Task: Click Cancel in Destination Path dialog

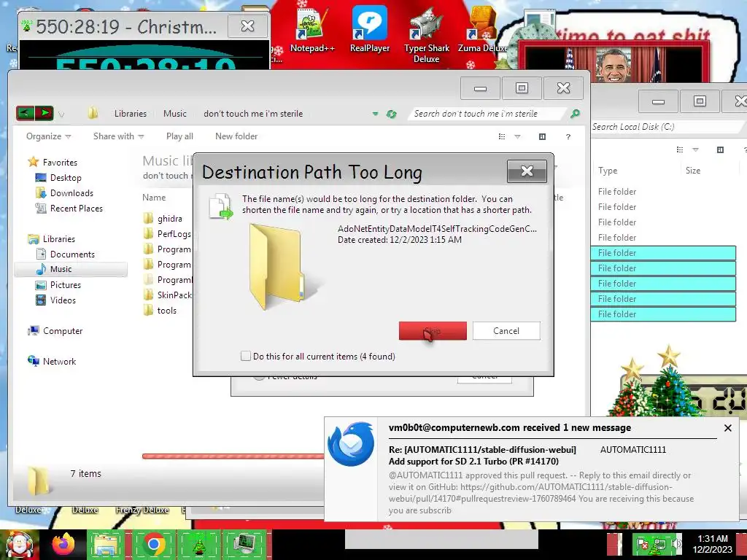Action: (506, 330)
